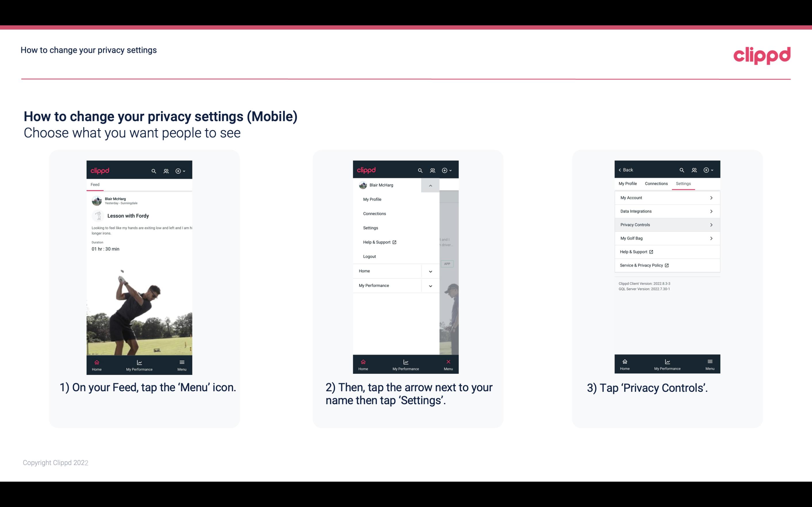Expand the My Performance dropdown in menu
This screenshot has height=507, width=812.
(431, 286)
